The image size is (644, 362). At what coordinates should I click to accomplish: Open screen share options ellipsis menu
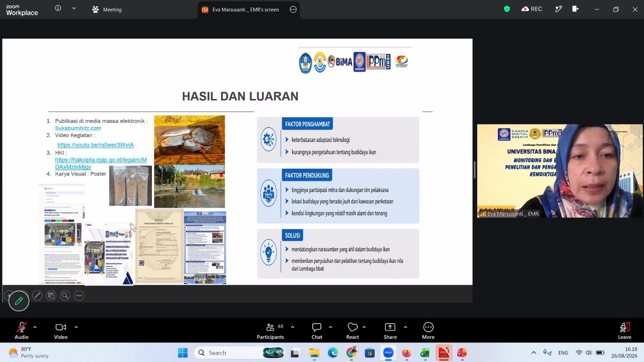click(x=293, y=10)
